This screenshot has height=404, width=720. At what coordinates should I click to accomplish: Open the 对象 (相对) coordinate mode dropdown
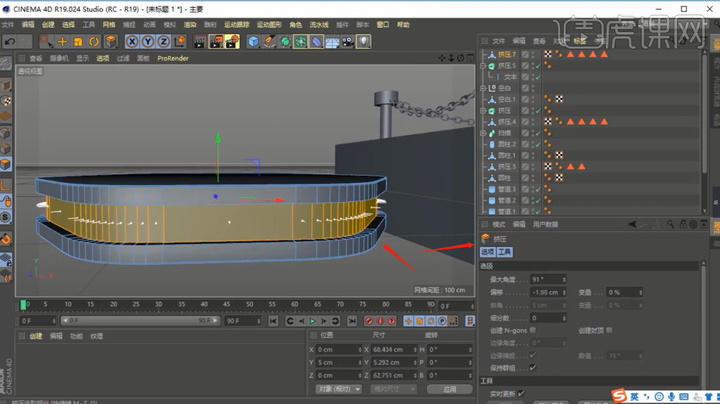(337, 388)
